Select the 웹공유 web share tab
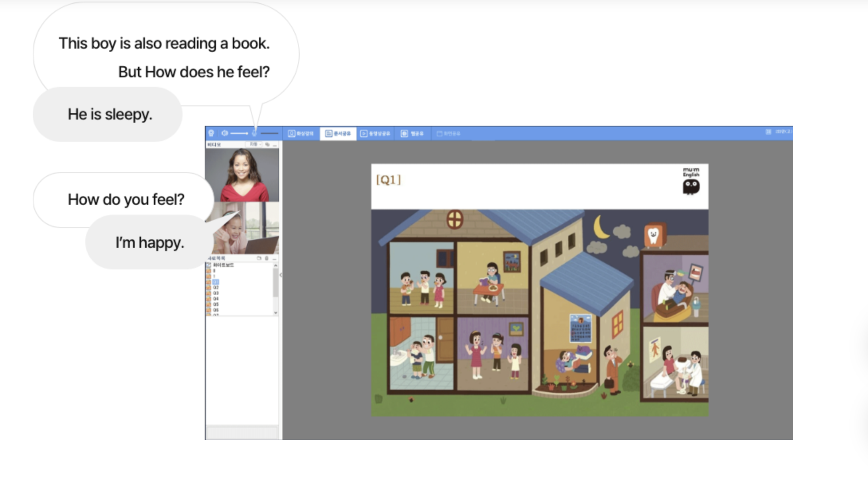 (412, 133)
